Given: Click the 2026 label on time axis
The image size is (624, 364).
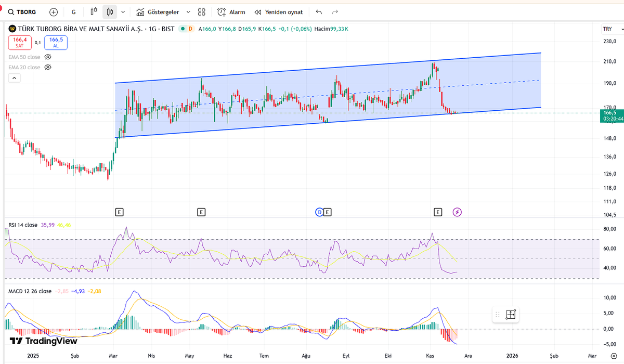Looking at the screenshot, I should (x=513, y=356).
